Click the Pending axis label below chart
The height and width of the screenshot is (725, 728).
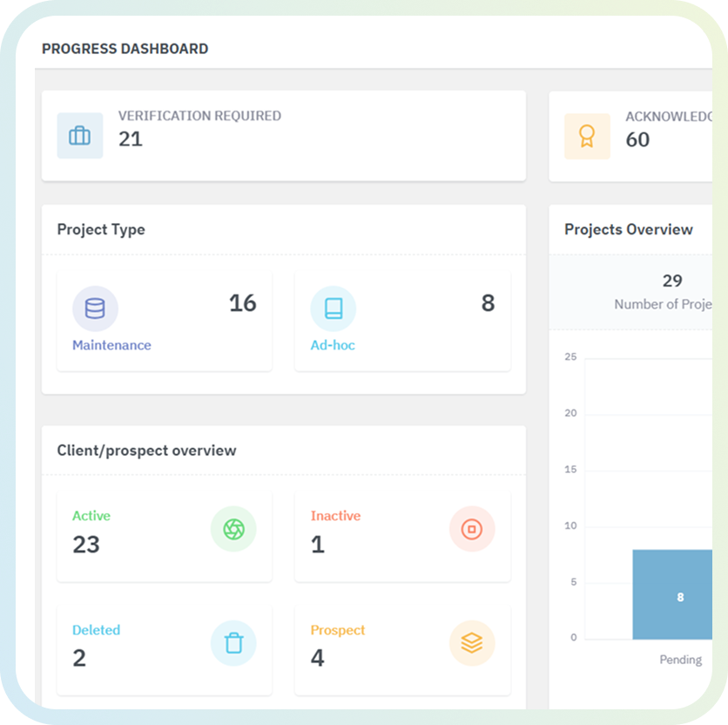(x=681, y=660)
